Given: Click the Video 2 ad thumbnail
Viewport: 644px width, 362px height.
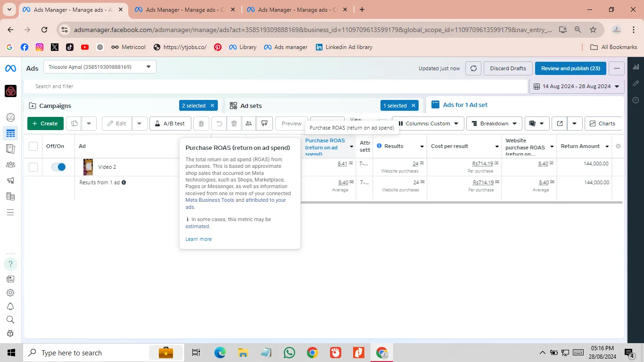Looking at the screenshot, I should 88,167.
